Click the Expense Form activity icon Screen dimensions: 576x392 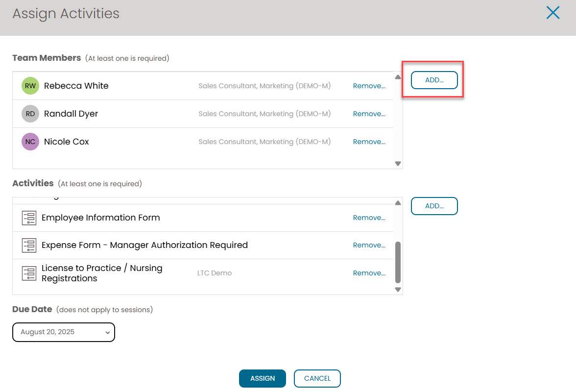[29, 245]
